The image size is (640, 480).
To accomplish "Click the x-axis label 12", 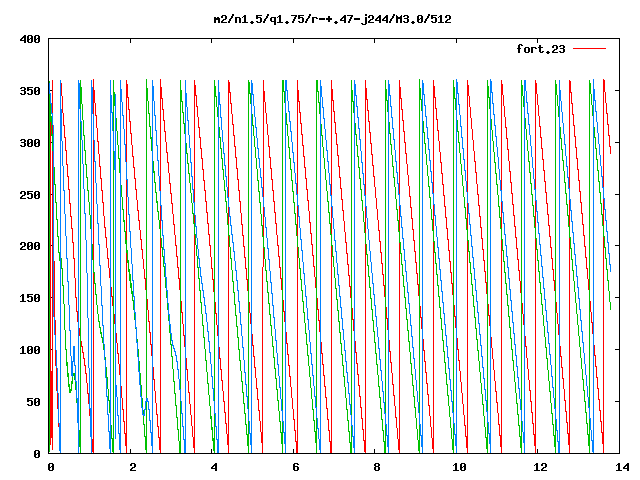I will [x=540, y=467].
